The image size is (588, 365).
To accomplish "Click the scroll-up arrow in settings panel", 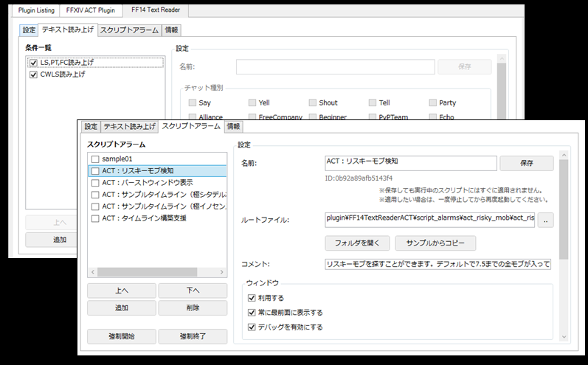I will 564,155.
